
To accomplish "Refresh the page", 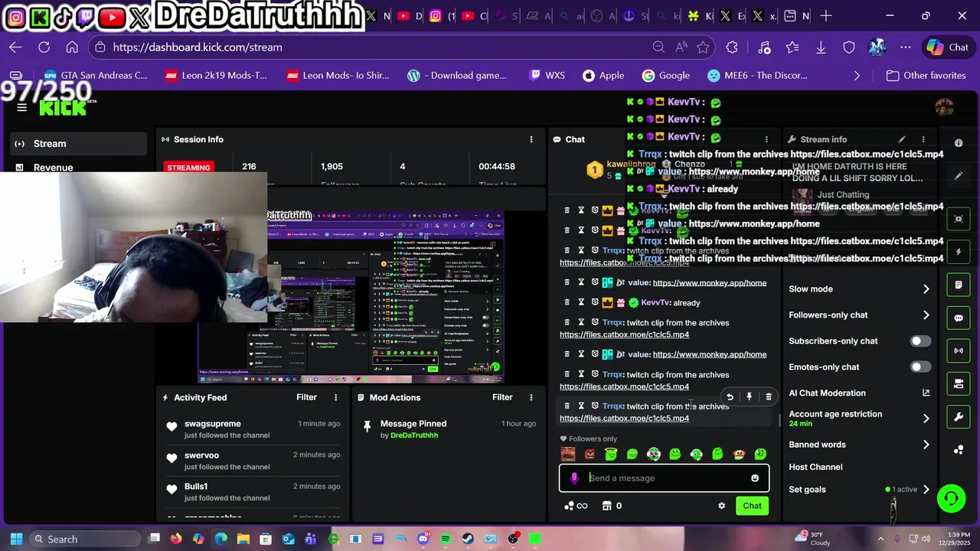I will pyautogui.click(x=44, y=47).
